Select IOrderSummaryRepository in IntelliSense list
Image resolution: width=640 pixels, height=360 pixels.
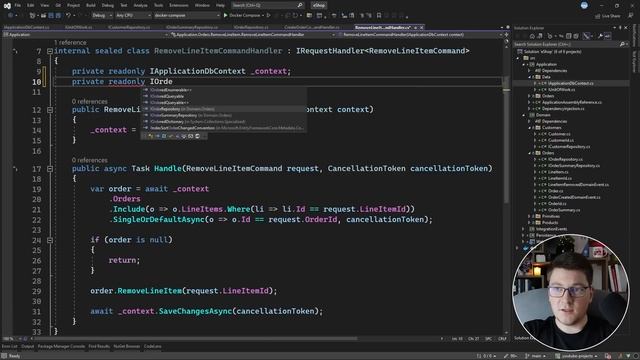[x=223, y=116]
